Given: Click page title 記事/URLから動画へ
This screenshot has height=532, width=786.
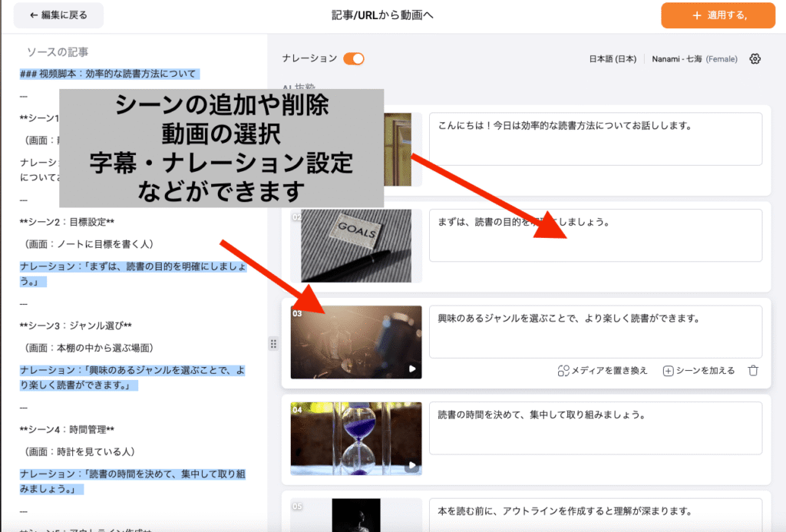Looking at the screenshot, I should click(x=382, y=15).
